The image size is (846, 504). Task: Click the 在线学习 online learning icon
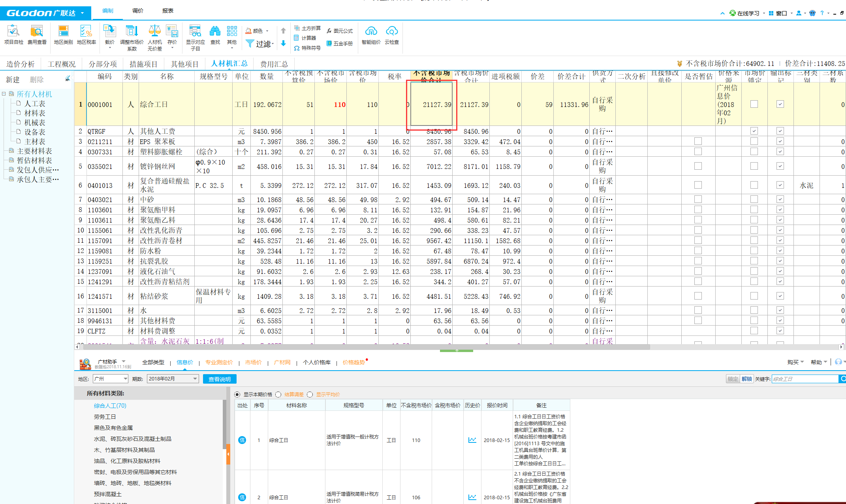733,13
